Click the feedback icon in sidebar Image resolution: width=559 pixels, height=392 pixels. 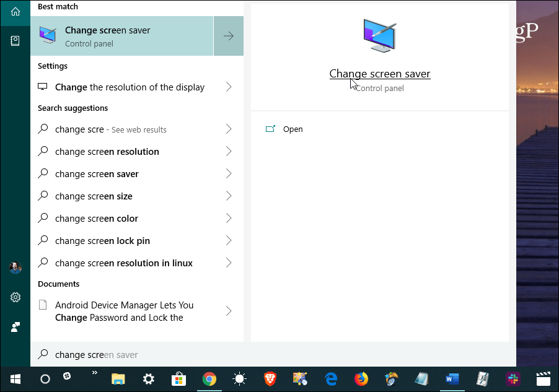pyautogui.click(x=15, y=327)
